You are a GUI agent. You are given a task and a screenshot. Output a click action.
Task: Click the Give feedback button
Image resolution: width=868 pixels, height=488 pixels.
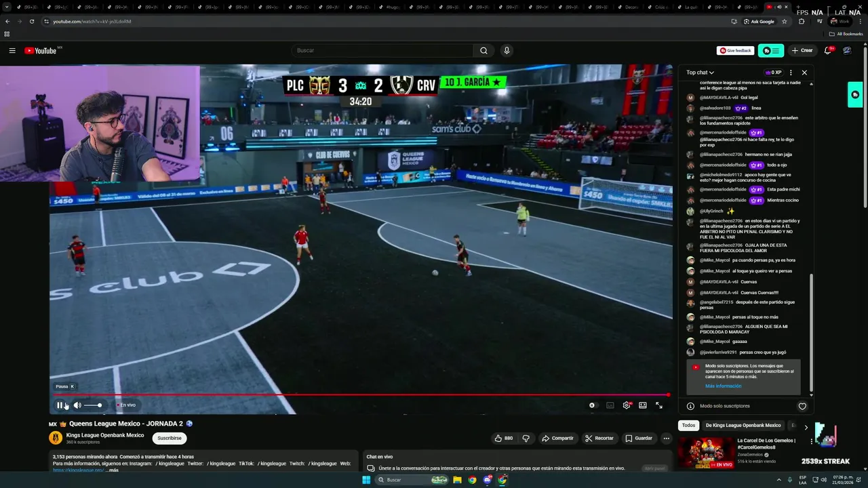(x=736, y=51)
